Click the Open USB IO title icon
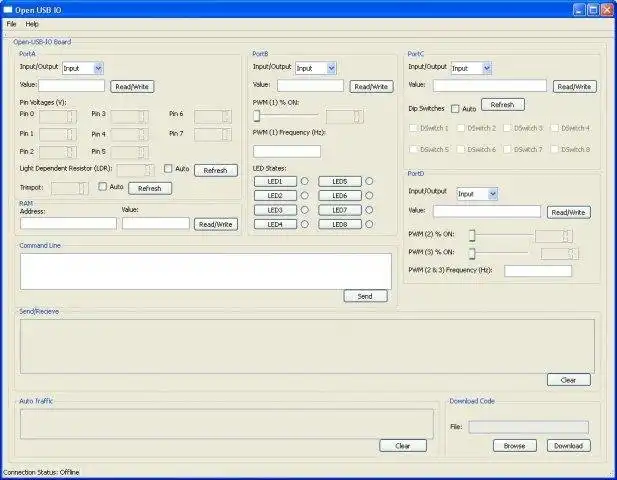This screenshot has width=617, height=480. point(8,10)
